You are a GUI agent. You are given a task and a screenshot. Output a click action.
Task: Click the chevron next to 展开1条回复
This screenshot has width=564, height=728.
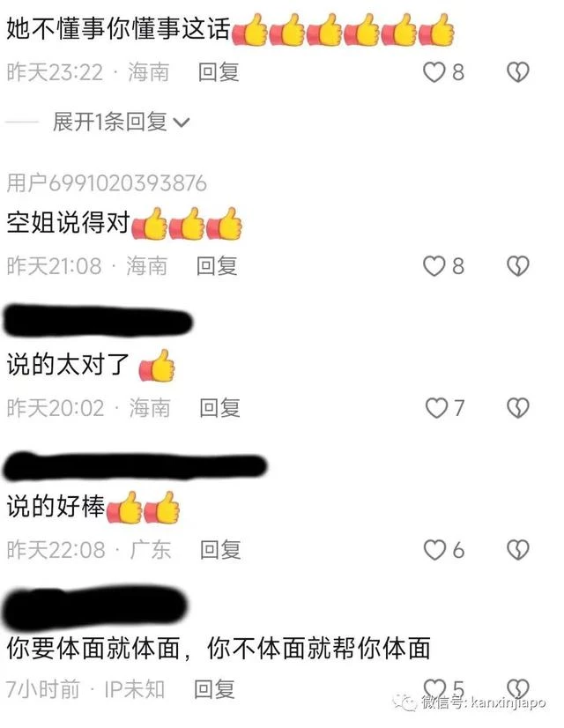pos(181,123)
